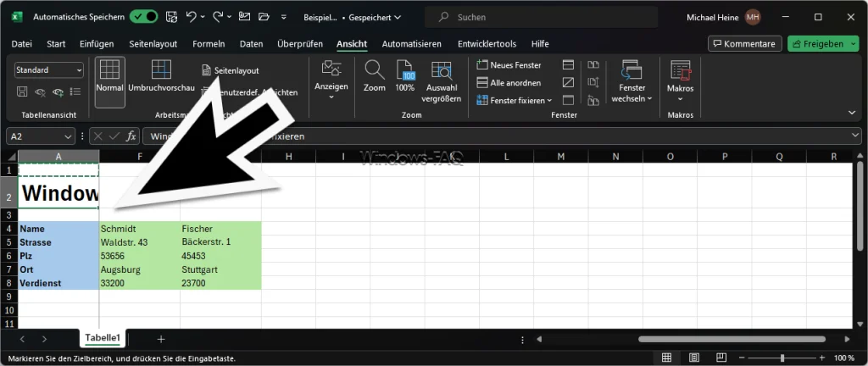Click Neues Fenster

[509, 65]
